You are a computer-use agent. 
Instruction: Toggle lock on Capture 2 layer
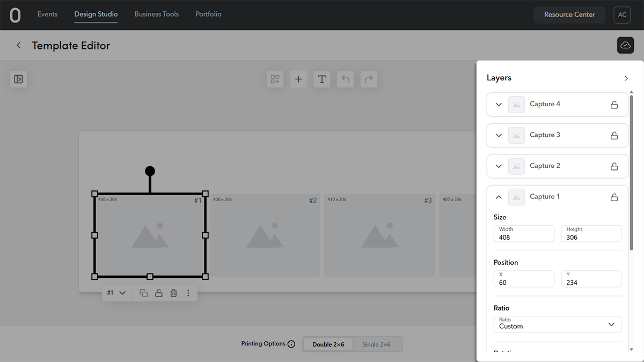click(614, 166)
